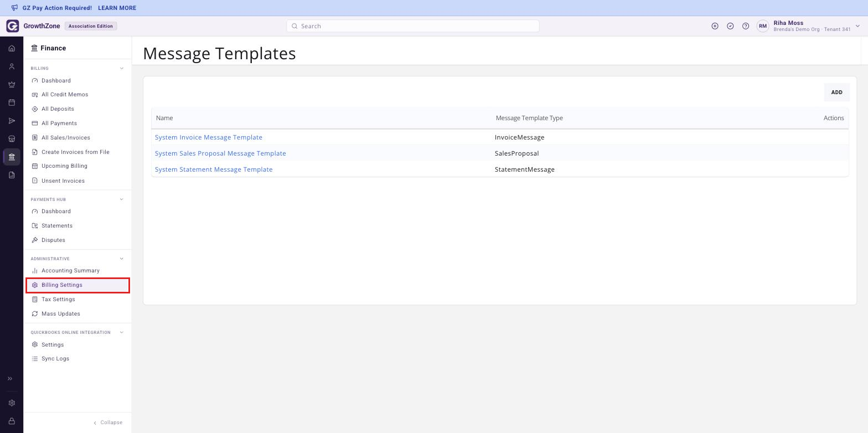Select Billing Settings
The height and width of the screenshot is (433, 868).
77,285
